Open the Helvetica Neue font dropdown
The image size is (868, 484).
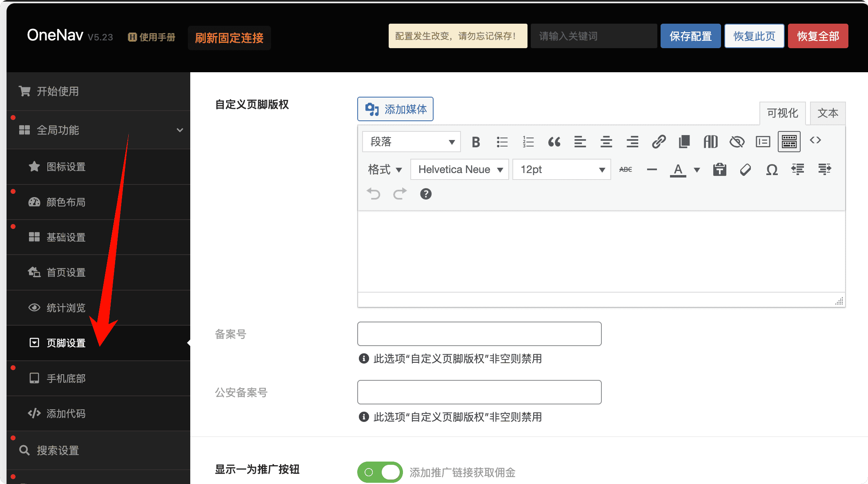(459, 169)
